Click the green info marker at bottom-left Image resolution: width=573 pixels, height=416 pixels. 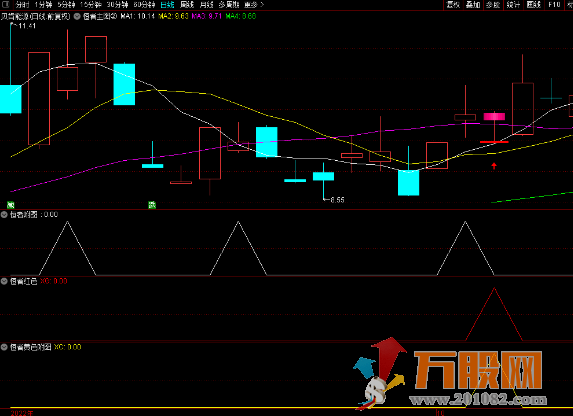pos(11,205)
